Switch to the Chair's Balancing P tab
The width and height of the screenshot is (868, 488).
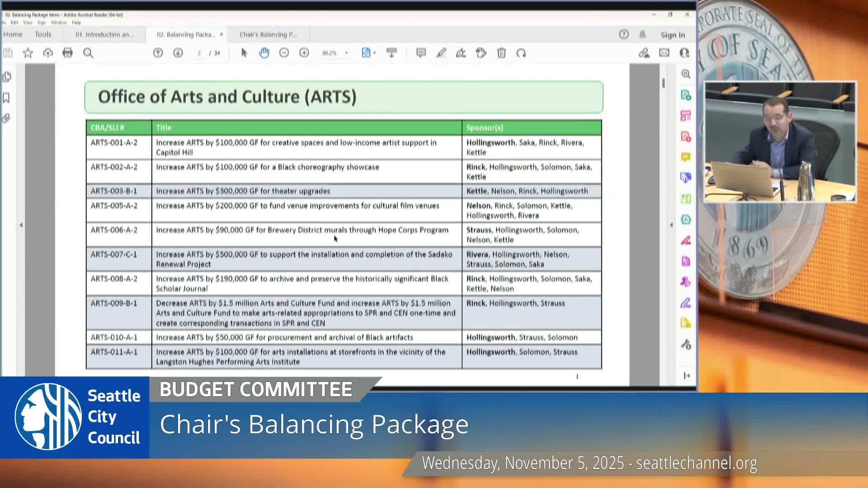[x=269, y=34]
